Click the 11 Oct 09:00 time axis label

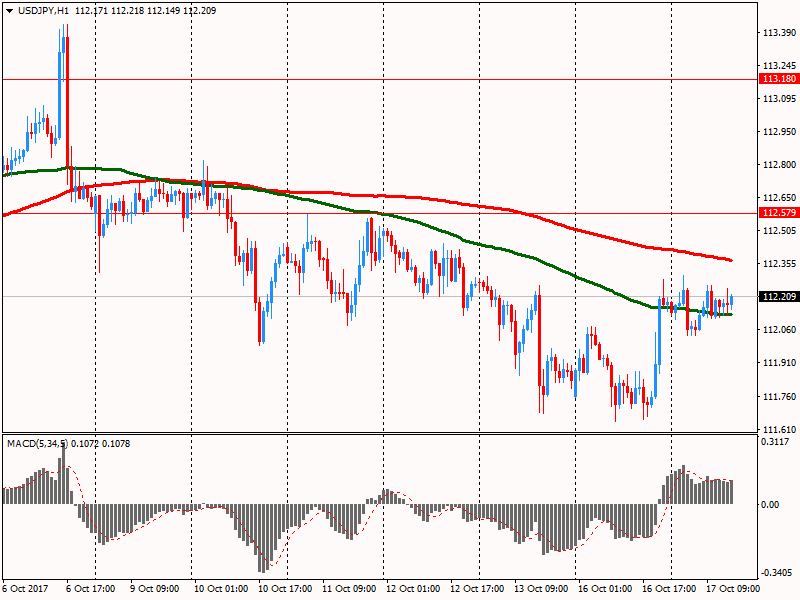tap(349, 589)
